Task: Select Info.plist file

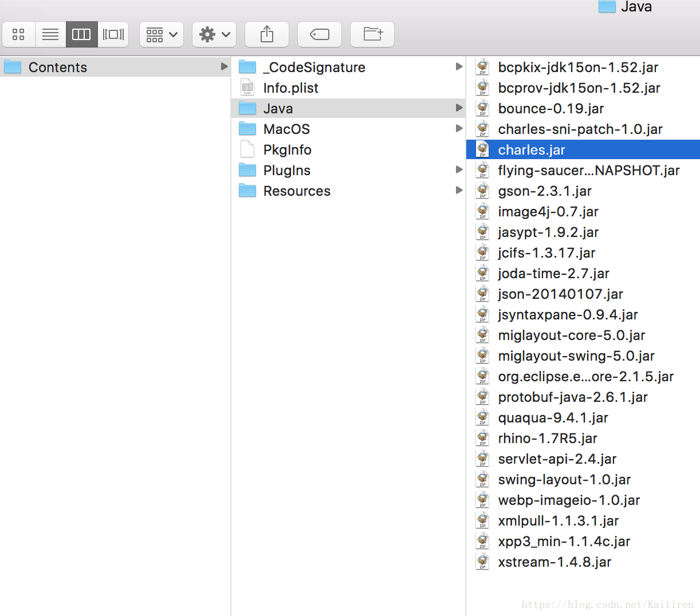Action: pyautogui.click(x=348, y=88)
